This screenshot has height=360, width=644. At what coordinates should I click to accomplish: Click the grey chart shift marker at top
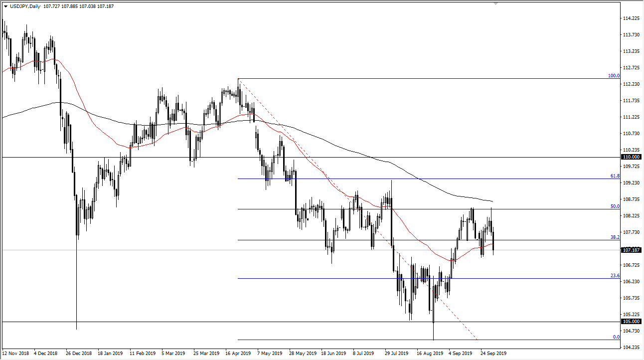click(495, 3)
